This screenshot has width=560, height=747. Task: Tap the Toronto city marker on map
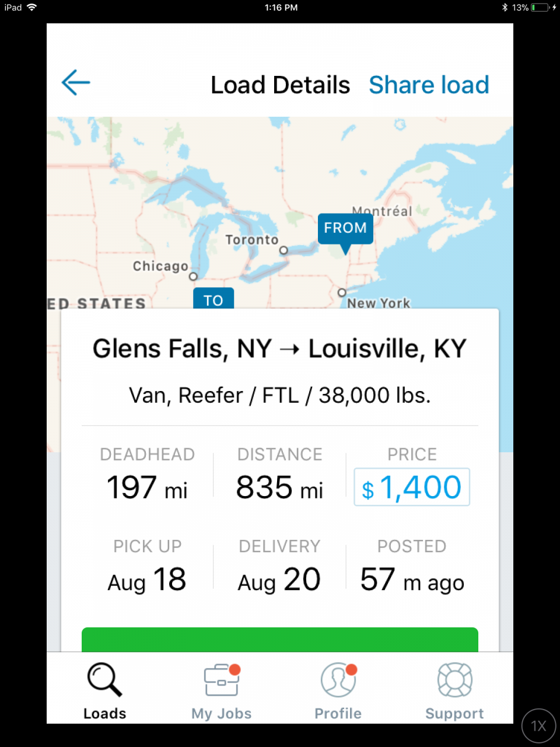point(283,250)
